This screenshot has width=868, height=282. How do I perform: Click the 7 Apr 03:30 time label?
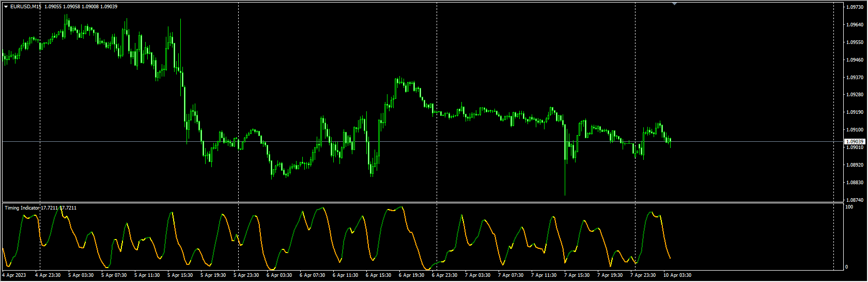pos(478,275)
